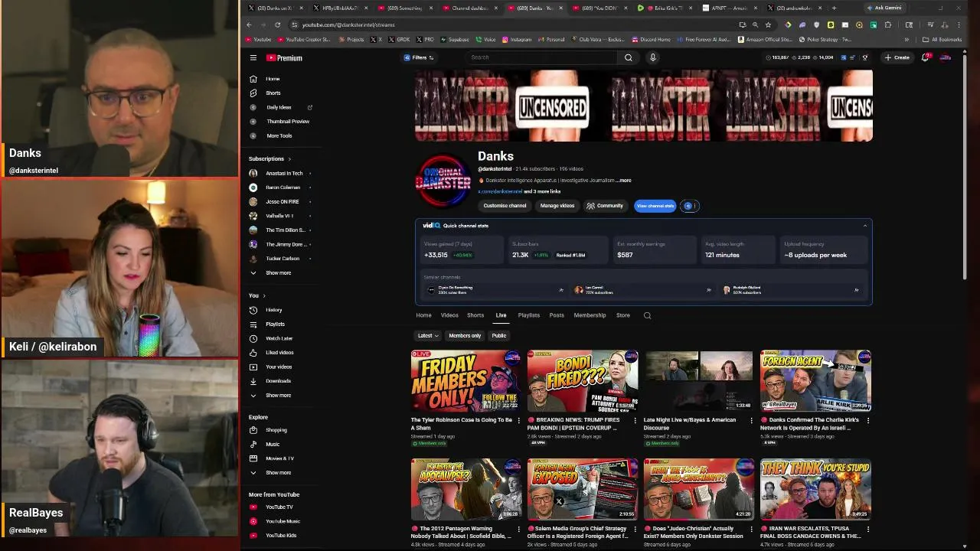Click View channel stats button
Image resolution: width=980 pixels, height=551 pixels.
click(x=655, y=206)
